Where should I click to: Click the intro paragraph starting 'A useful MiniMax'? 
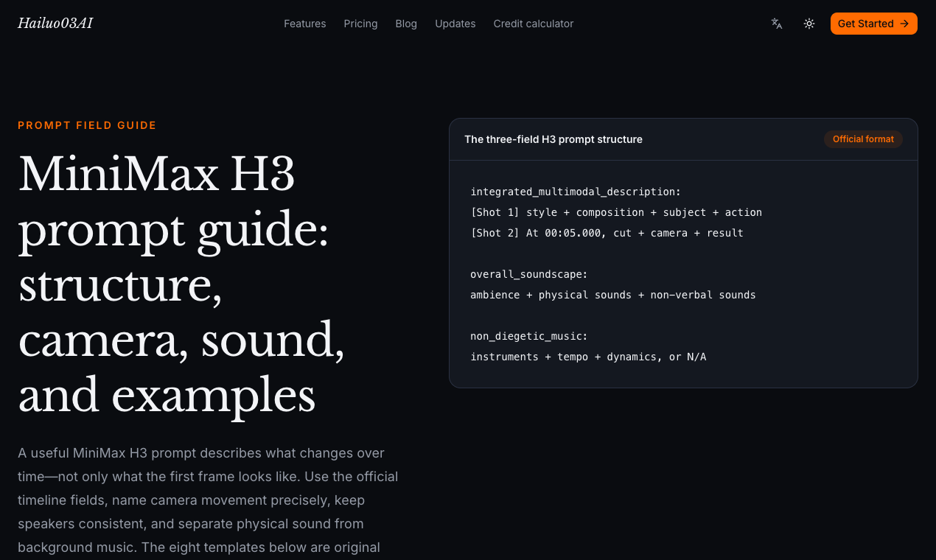[x=209, y=500]
